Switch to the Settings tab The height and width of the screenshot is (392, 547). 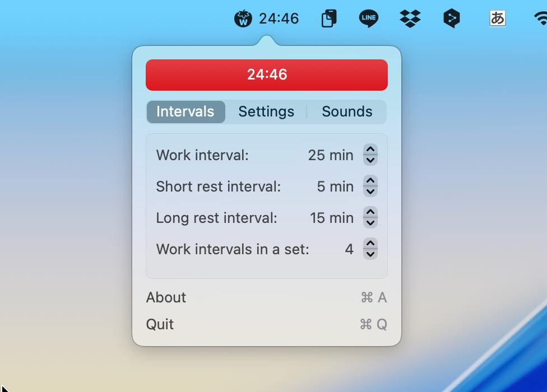pyautogui.click(x=266, y=111)
